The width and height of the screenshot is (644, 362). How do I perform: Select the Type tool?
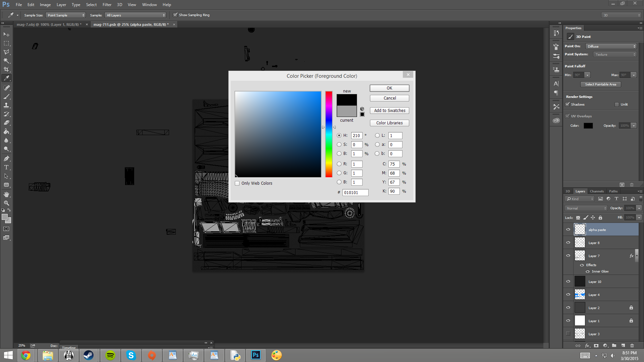6,167
